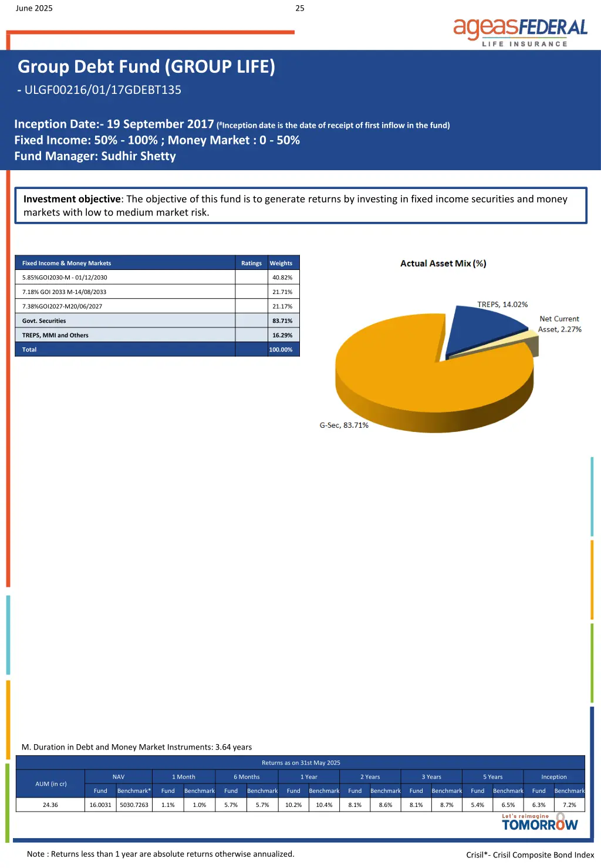Screen dimensions: 601x868
Task: Click the total weight "100.00%"
Action: (281, 350)
